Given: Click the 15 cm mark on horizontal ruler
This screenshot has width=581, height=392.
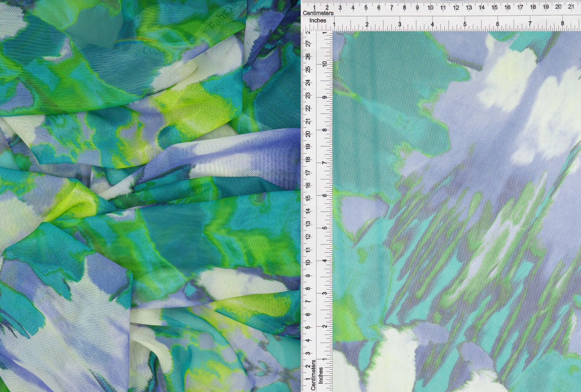Looking at the screenshot, I should tap(494, 7).
